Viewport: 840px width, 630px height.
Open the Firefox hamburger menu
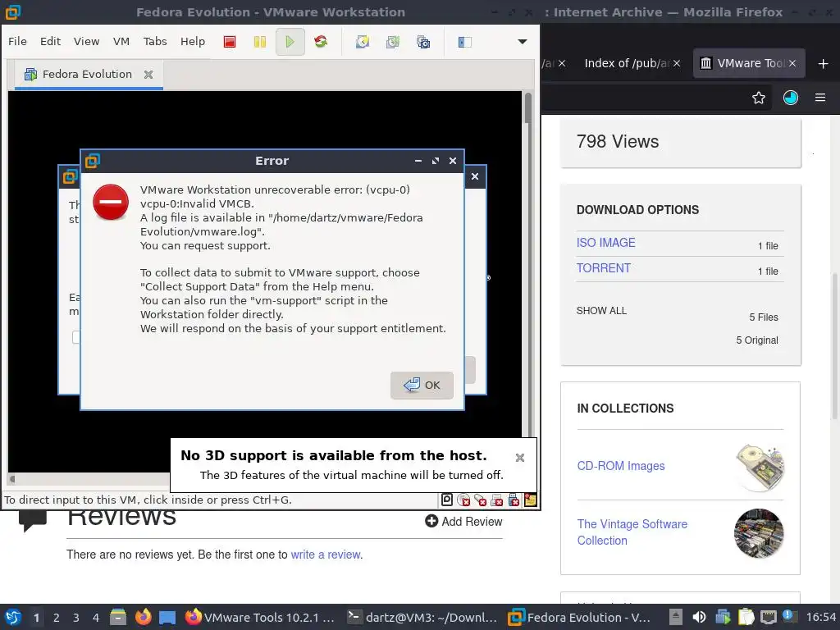tap(820, 98)
